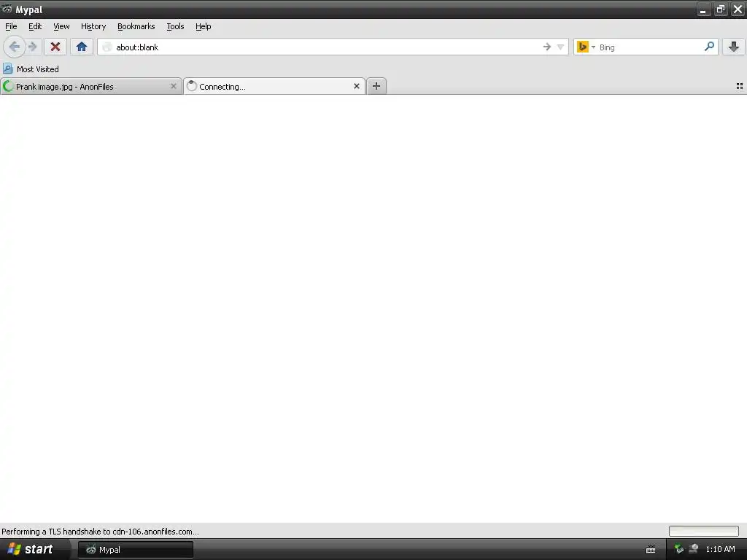Close the Prank image.jpg tab
The width and height of the screenshot is (747, 560).
click(174, 86)
